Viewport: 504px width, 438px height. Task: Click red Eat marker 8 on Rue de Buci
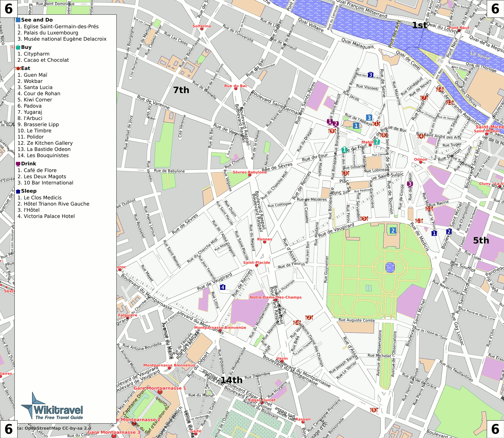(384, 135)
